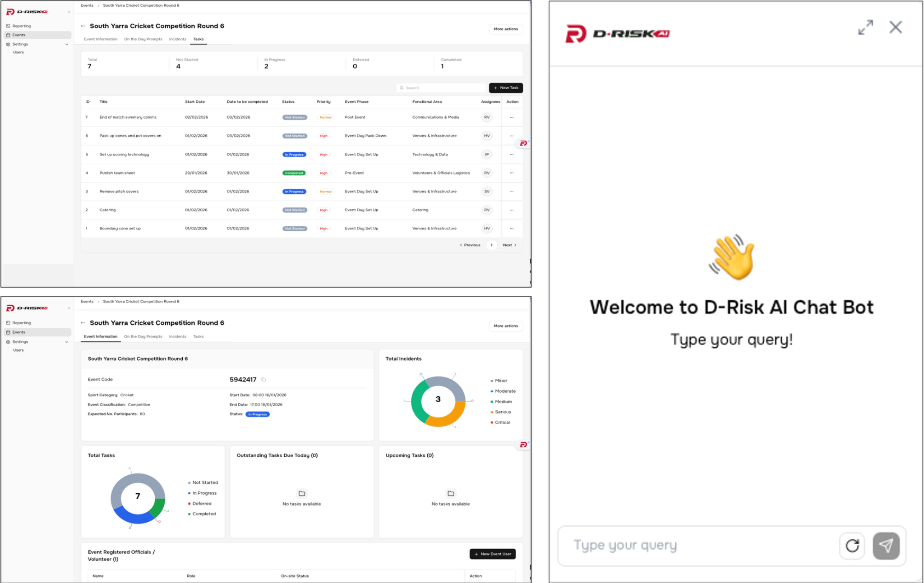This screenshot has width=924, height=583.
Task: Click the back arrow in the Event Information window
Action: [x=83, y=323]
